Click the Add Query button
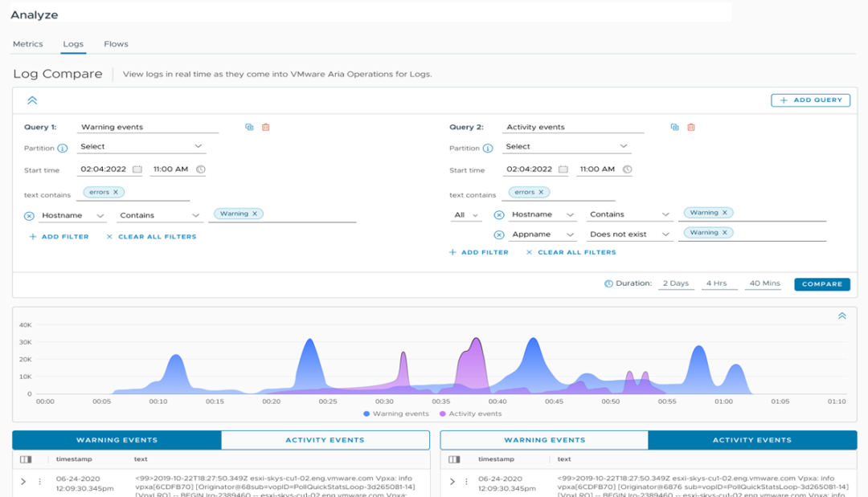 810,100
